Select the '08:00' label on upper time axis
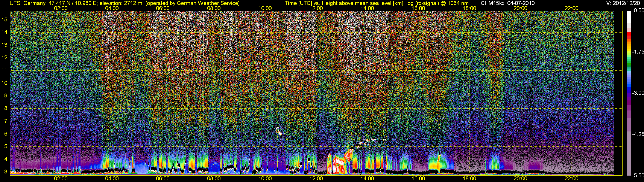The width and height of the screenshot is (644, 182). pos(214,8)
